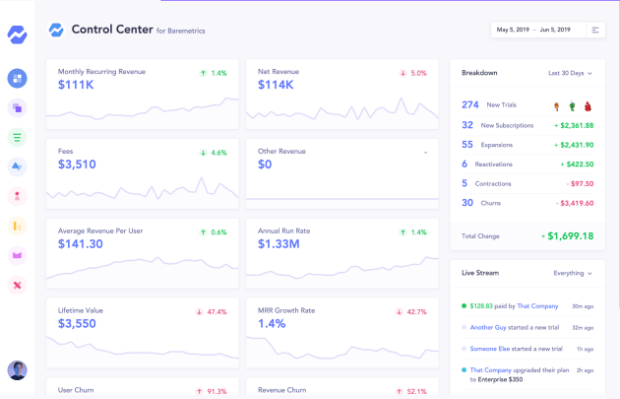This screenshot has height=399, width=620.
Task: Click the +$1,699.18 Total Change value
Action: coord(567,236)
